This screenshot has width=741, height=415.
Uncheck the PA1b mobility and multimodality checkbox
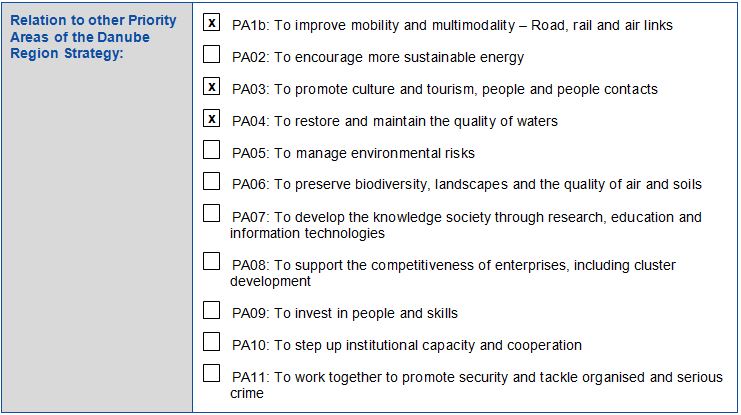point(211,22)
